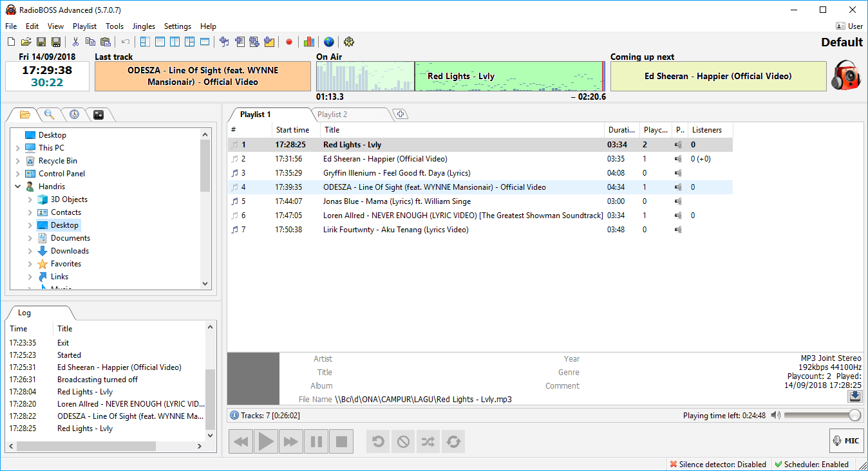Toggle the stop-after-track circle-slash button
868x471 pixels.
point(403,441)
